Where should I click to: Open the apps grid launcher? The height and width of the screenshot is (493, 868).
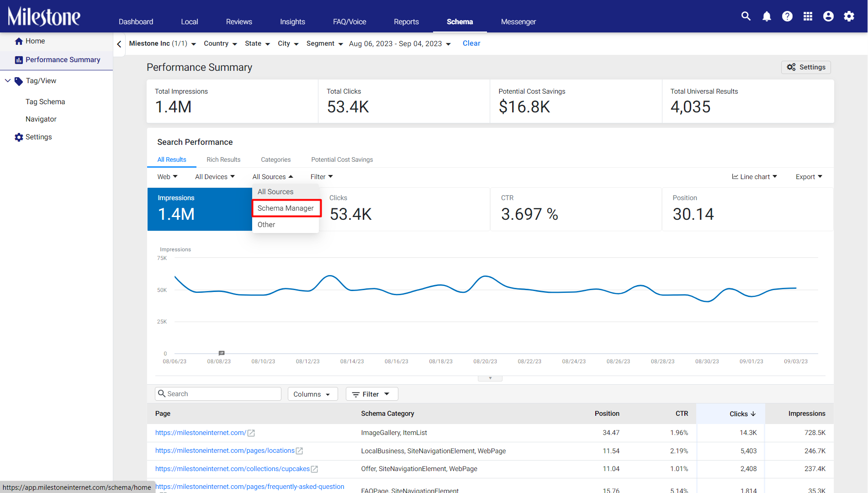click(x=808, y=16)
